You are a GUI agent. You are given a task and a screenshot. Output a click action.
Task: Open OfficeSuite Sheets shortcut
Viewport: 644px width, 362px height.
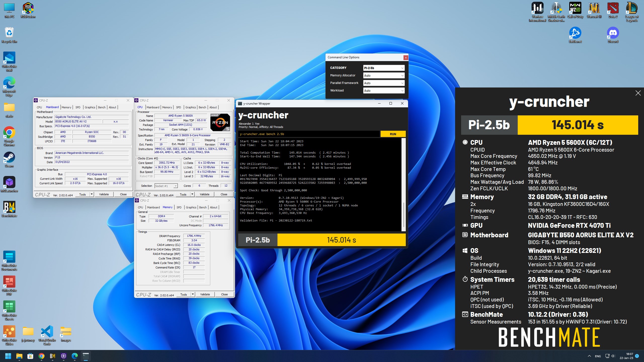click(x=9, y=310)
